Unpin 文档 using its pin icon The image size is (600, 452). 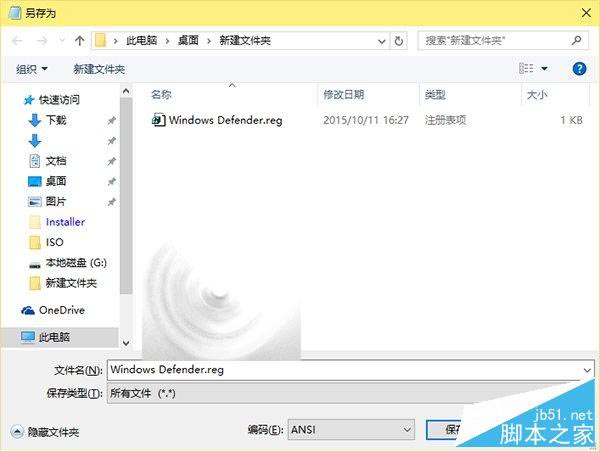click(111, 161)
